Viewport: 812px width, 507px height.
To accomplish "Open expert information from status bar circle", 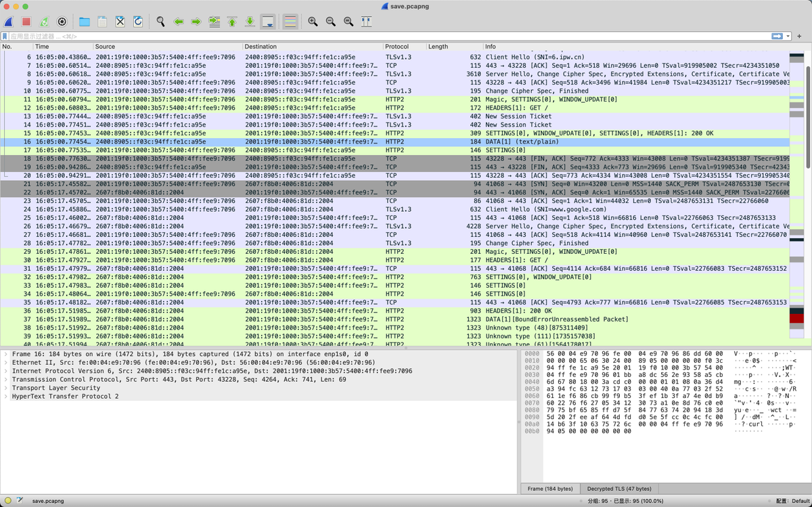I will pos(7,501).
